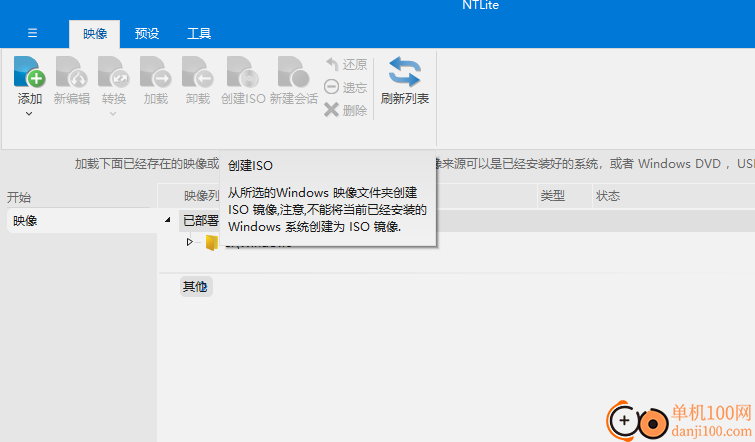This screenshot has width=755, height=442.
Task: Click the 类型 column header
Action: [x=552, y=195]
